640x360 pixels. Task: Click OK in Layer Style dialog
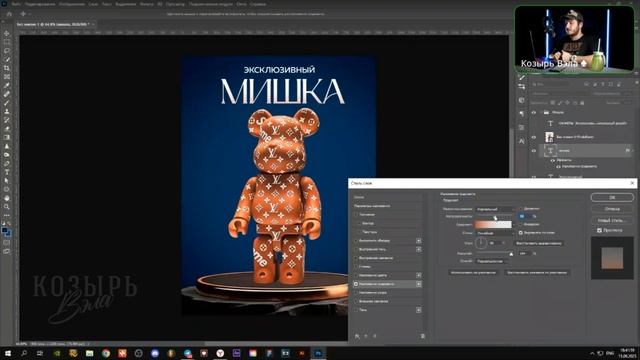(x=612, y=198)
